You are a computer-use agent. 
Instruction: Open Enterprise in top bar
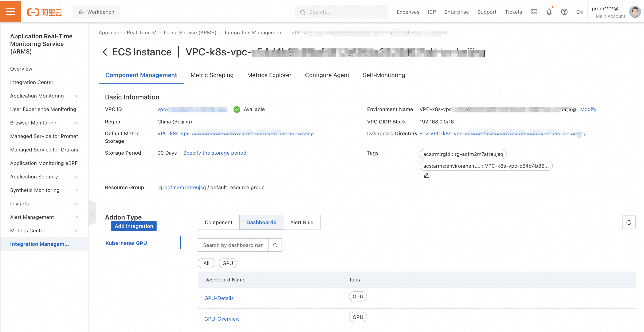pos(456,12)
